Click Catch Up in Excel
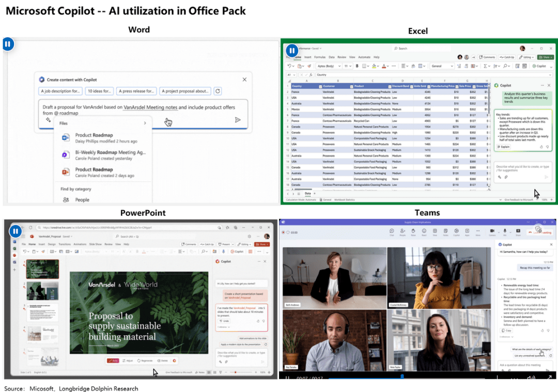Image resolution: width=558 pixels, height=392 pixels. pos(507,57)
